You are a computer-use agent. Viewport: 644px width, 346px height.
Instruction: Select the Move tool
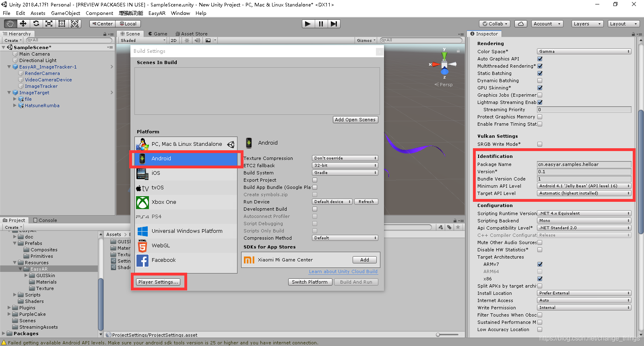pyautogui.click(x=23, y=24)
